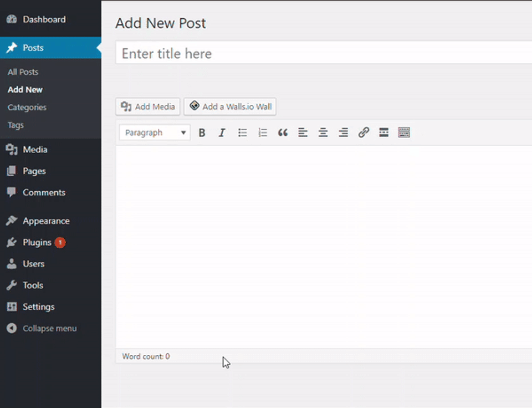Click the Collapse menu arrow icon
This screenshot has height=408, width=532.
click(12, 328)
